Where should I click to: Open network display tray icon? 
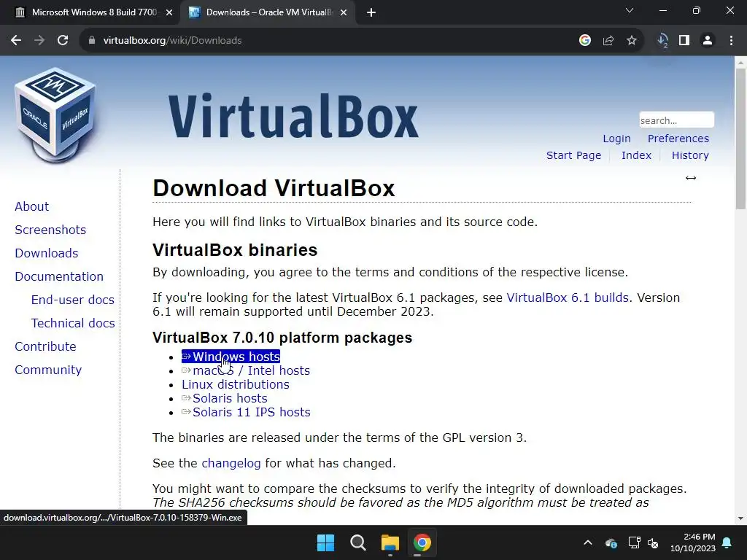coord(634,542)
